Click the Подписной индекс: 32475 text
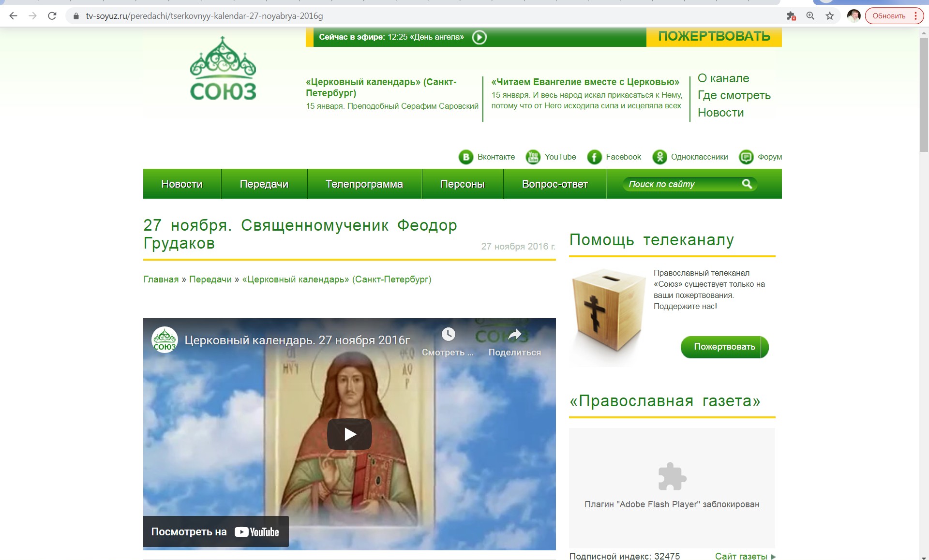 (x=625, y=556)
